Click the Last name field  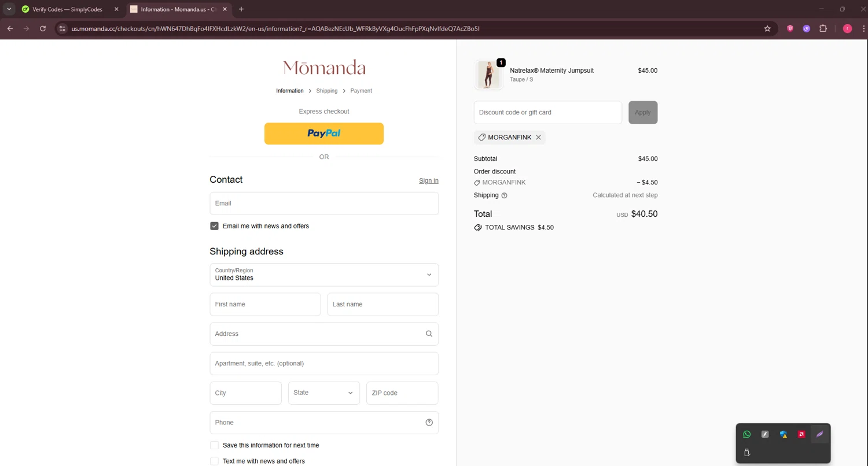pos(383,304)
